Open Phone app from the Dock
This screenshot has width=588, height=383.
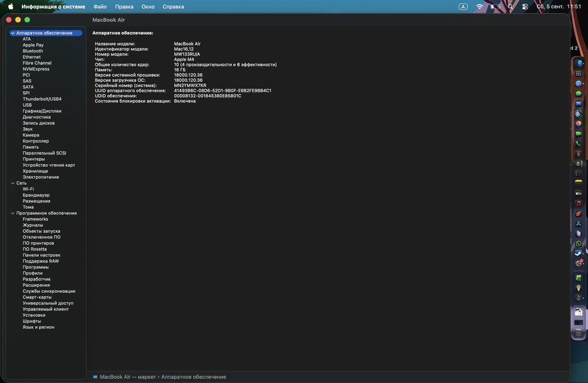(x=579, y=144)
